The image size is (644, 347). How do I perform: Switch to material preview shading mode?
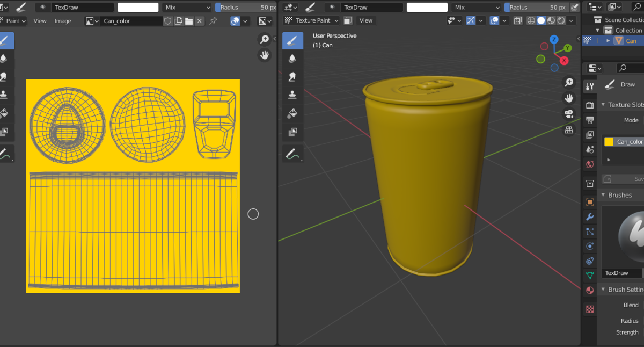coord(551,20)
